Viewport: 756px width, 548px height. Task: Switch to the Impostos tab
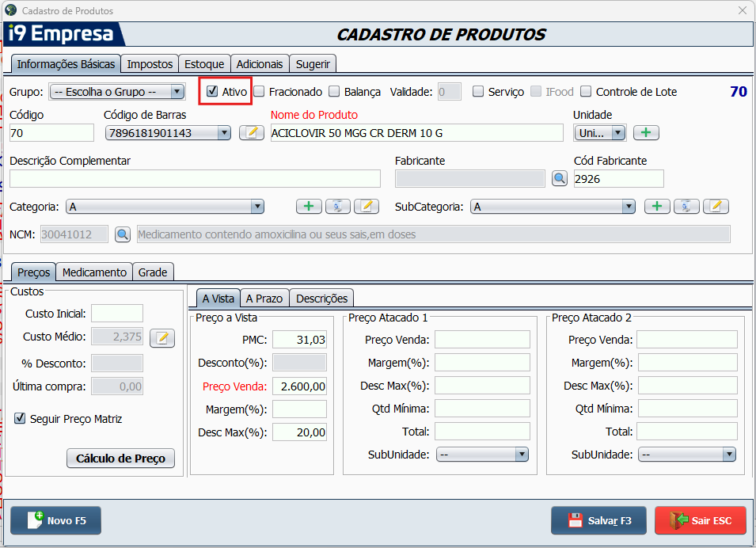pyautogui.click(x=150, y=64)
